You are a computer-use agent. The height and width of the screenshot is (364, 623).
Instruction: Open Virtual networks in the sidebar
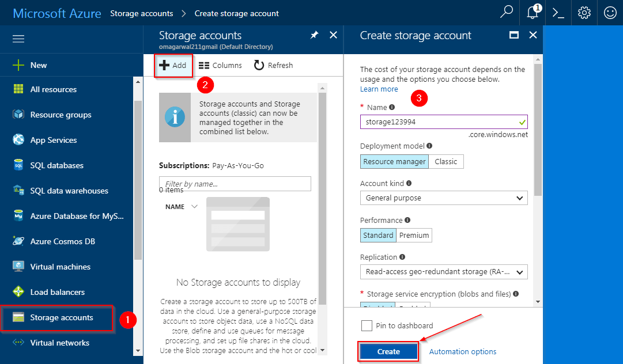click(x=59, y=343)
